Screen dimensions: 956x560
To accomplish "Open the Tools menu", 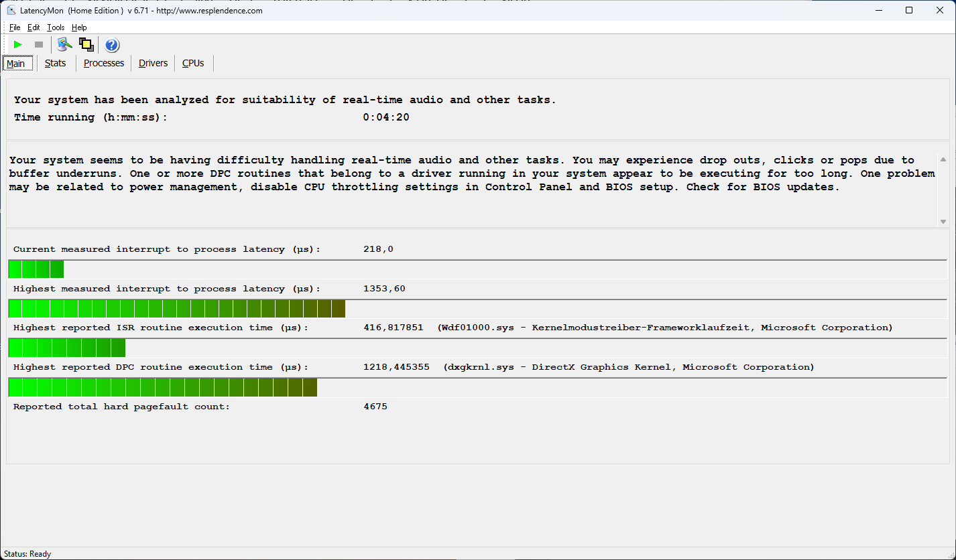I will (x=56, y=27).
